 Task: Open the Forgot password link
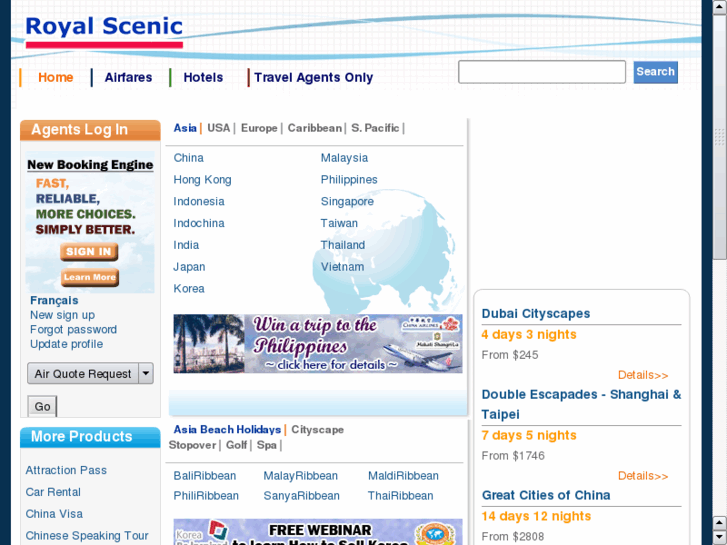click(x=73, y=330)
